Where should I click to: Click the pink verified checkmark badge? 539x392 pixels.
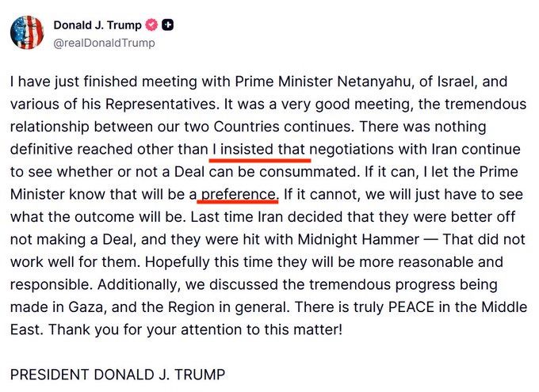click(x=150, y=25)
